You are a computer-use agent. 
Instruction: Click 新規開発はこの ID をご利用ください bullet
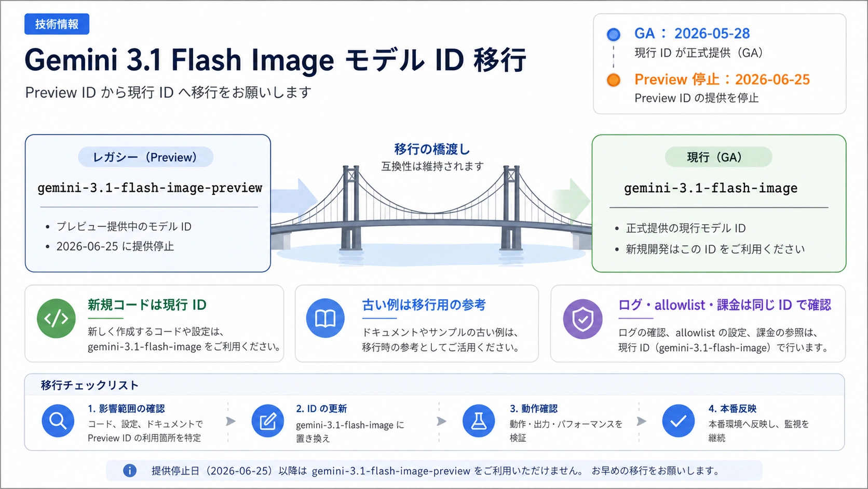pyautogui.click(x=715, y=249)
